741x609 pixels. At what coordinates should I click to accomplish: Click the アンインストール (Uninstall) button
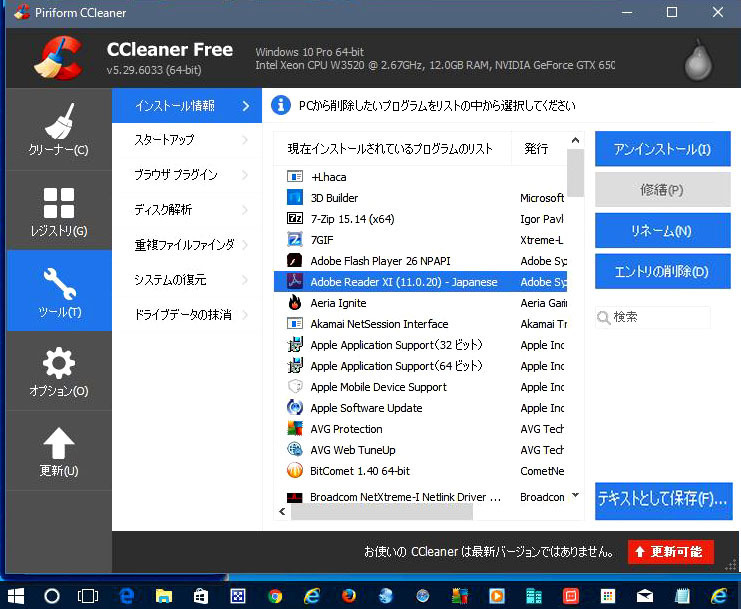pyautogui.click(x=662, y=149)
